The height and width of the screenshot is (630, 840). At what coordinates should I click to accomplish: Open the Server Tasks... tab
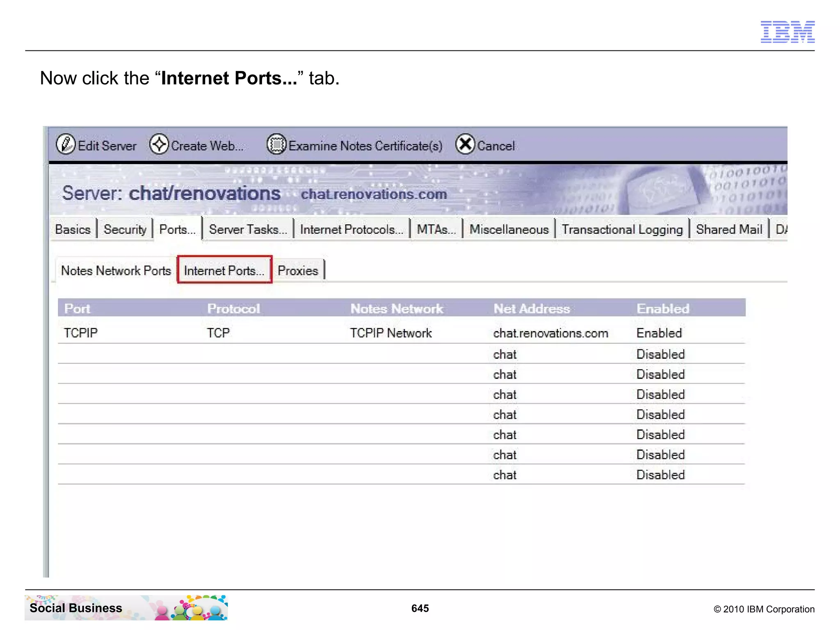tap(248, 229)
